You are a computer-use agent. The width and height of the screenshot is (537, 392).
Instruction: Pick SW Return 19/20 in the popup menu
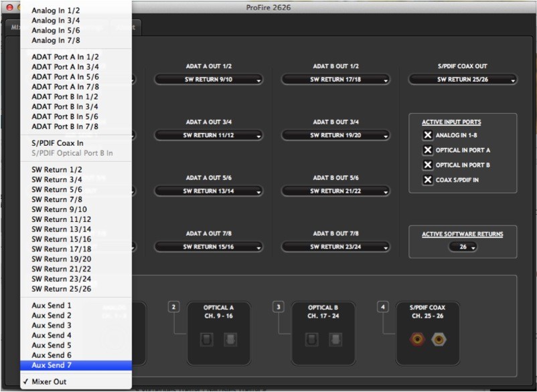click(x=76, y=259)
